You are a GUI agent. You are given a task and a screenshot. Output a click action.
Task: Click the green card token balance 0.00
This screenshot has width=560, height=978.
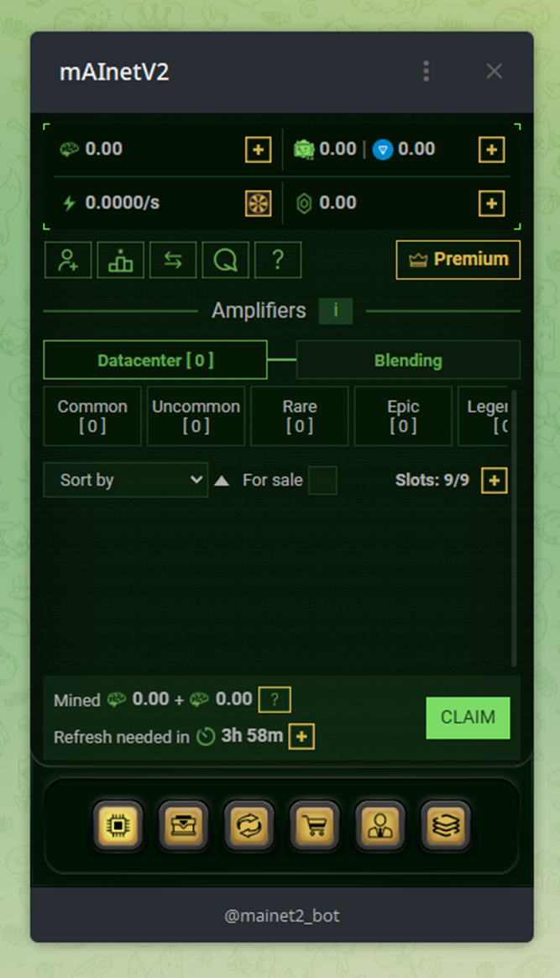[x=338, y=149]
